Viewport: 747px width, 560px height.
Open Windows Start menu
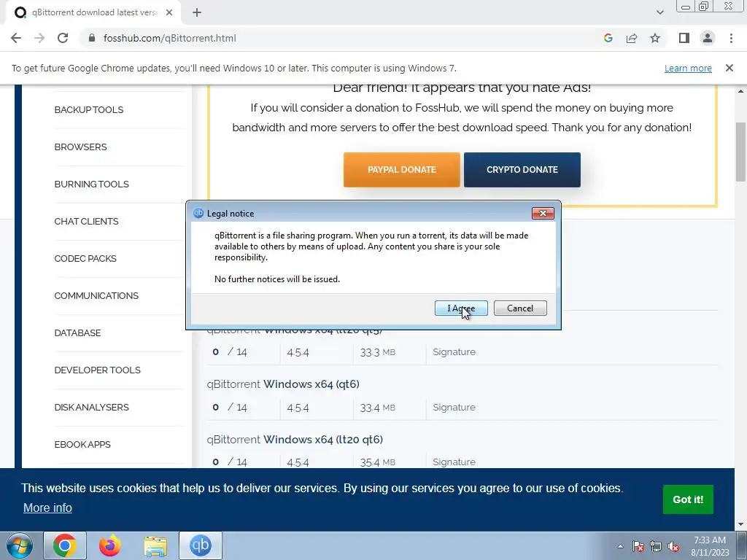(19, 545)
